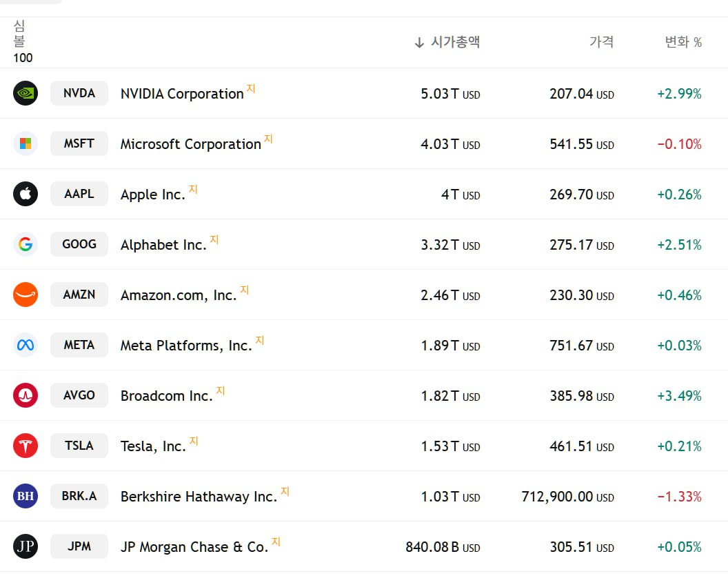Viewport: 728px width, 576px height.
Task: Click JPM market cap 840.08 B USD
Action: 443,547
